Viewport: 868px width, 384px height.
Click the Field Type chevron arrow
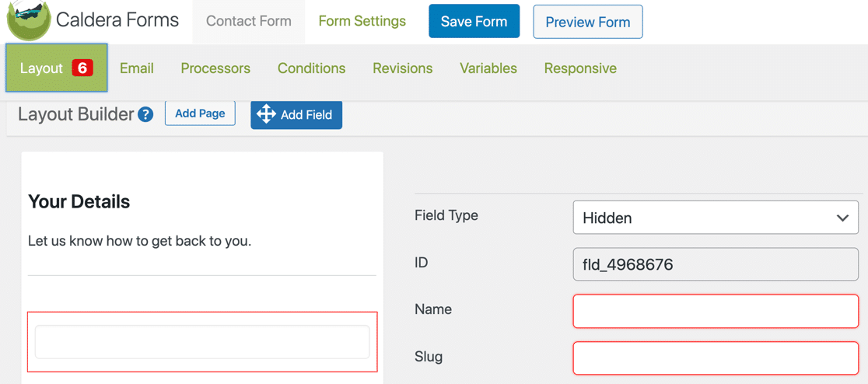click(x=842, y=218)
